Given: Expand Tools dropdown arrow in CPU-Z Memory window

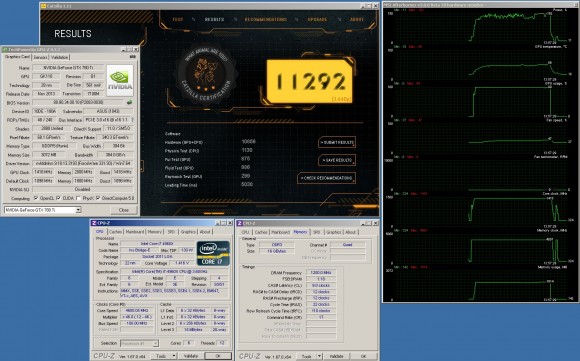Looking at the screenshot, I should 319,356.
